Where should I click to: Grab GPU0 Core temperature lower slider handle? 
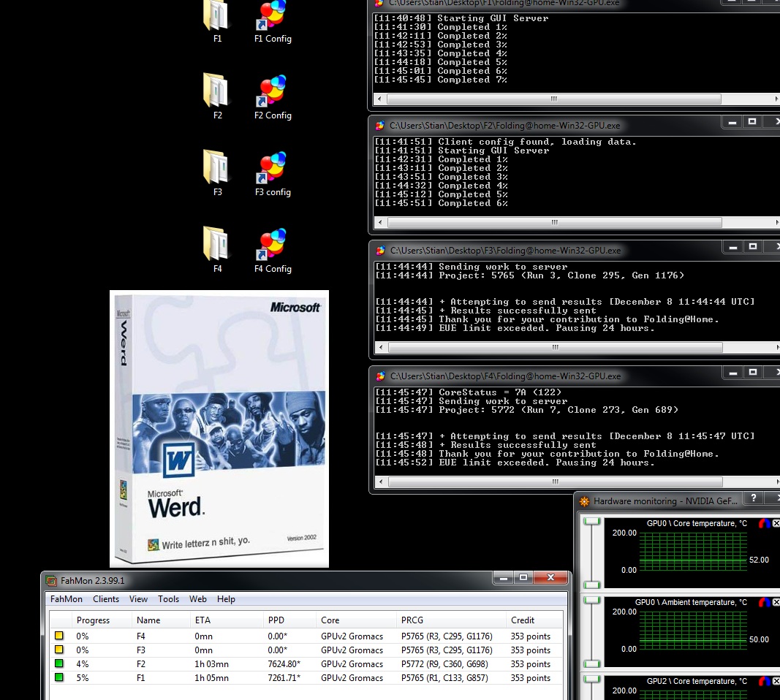(x=592, y=585)
